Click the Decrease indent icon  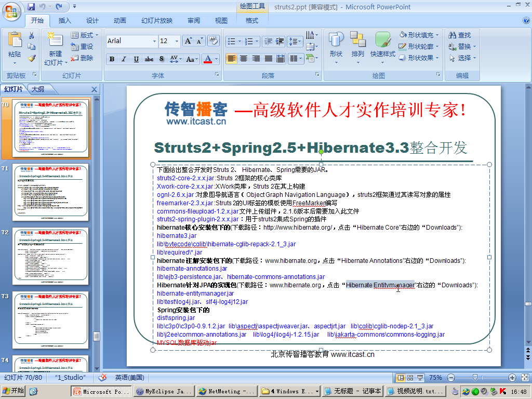point(268,42)
